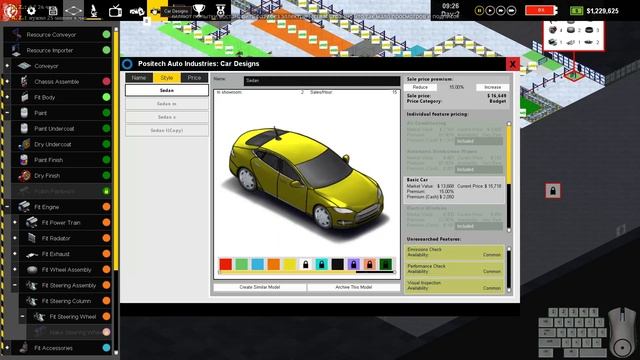This screenshot has height=360, width=640.
Task: Choose the orange paint color swatch
Action: tap(273, 264)
